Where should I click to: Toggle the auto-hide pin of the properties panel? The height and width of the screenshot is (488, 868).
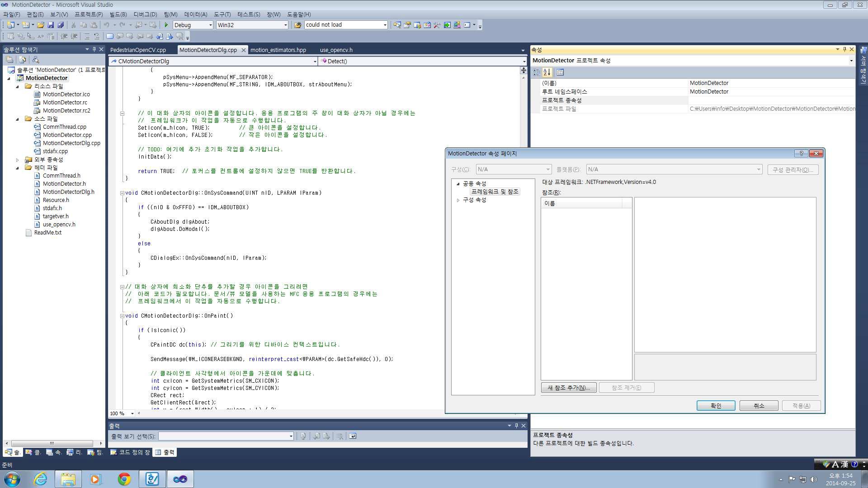pos(844,49)
